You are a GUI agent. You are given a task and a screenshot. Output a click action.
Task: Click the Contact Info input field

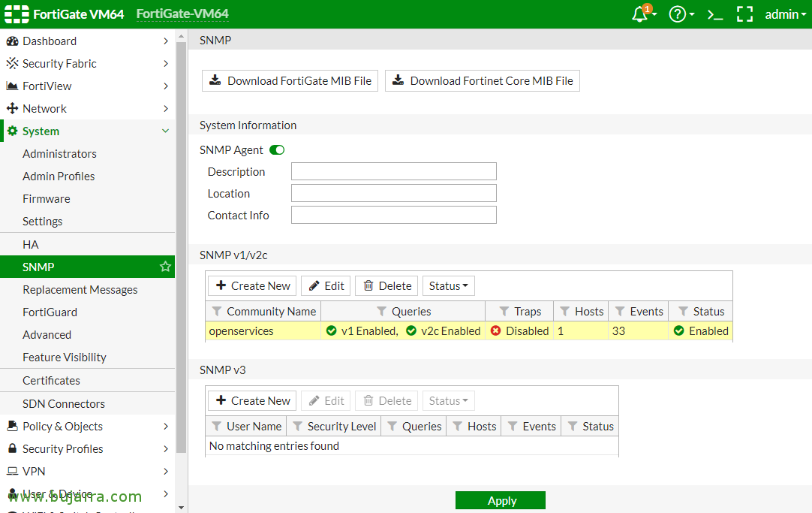click(x=393, y=215)
